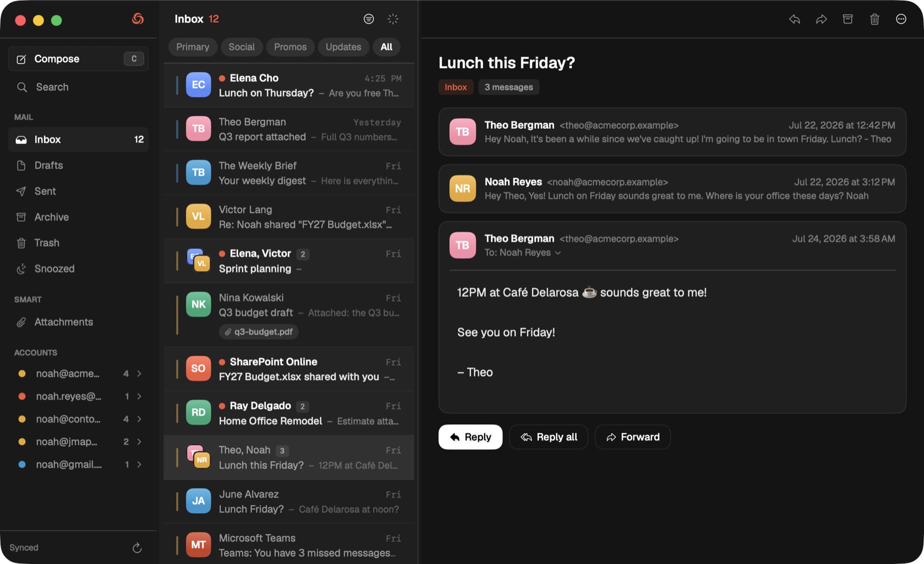924x564 pixels.
Task: Click SharePoint Online's SO avatar
Action: [198, 369]
